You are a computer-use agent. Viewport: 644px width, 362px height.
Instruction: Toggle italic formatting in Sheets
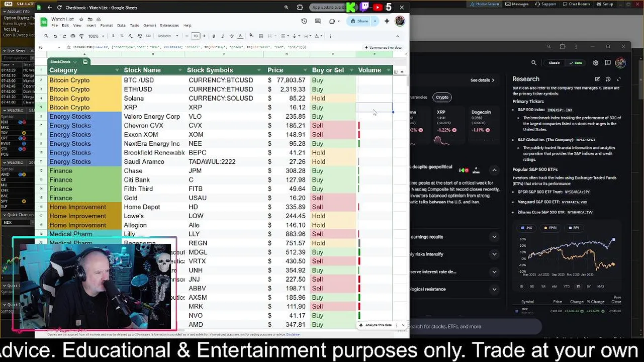[x=222, y=36]
